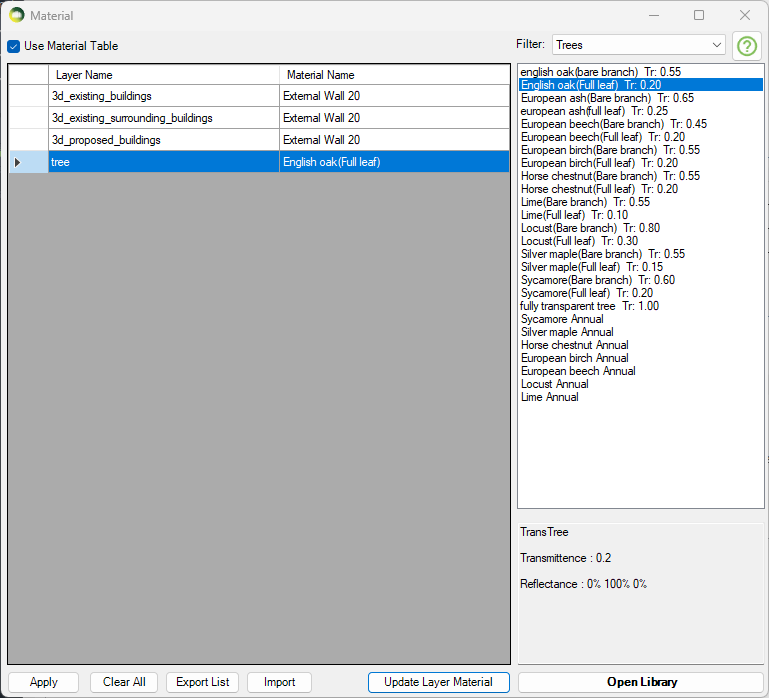Viewport: 769px width, 698px height.
Task: Open the material Library
Action: (x=641, y=682)
